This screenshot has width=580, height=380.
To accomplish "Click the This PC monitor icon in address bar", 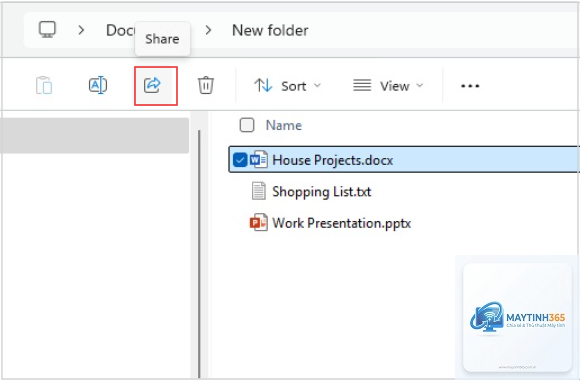I will (48, 30).
